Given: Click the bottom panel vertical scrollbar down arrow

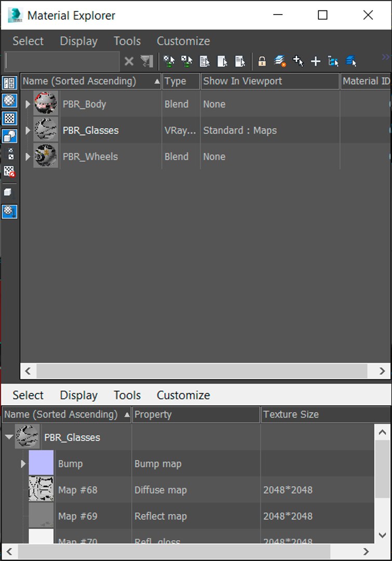Looking at the screenshot, I should click(x=382, y=535).
